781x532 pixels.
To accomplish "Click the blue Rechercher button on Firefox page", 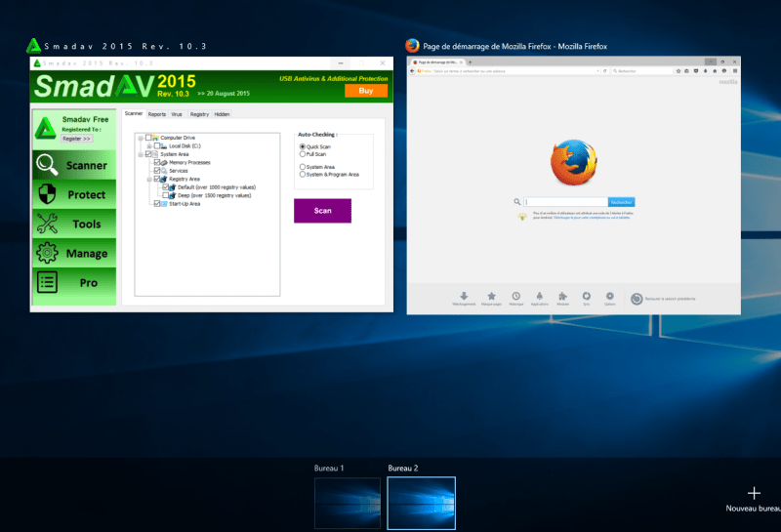I will click(x=621, y=202).
